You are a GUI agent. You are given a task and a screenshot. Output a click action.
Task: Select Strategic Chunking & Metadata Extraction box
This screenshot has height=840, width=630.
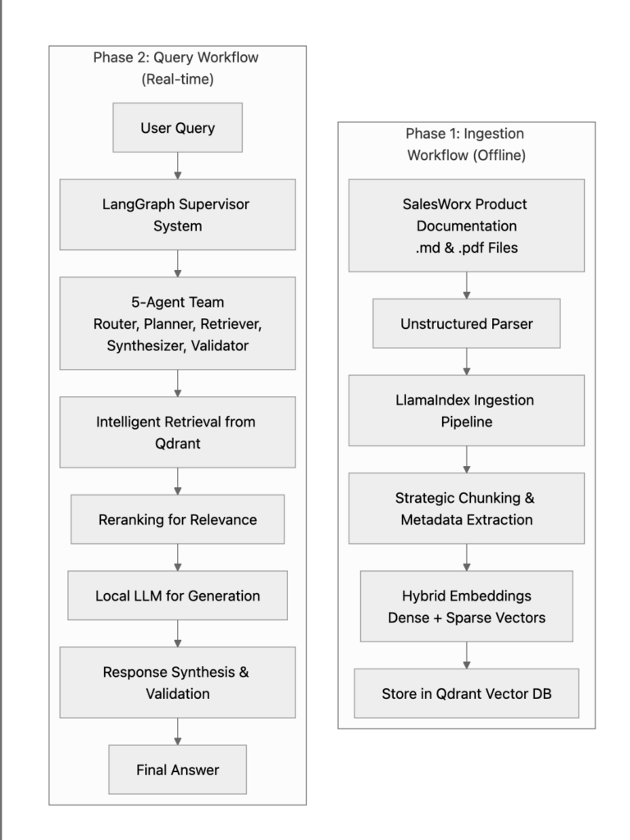pos(466,508)
